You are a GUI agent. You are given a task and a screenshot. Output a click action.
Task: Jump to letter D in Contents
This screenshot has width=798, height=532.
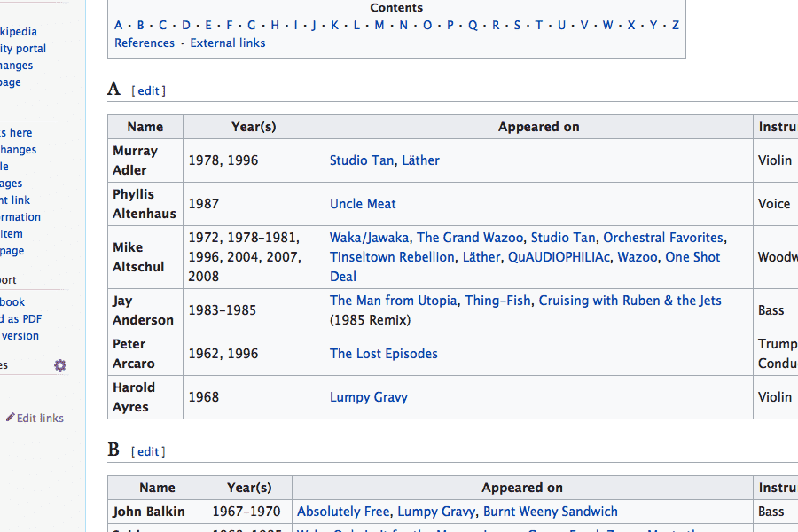point(186,25)
